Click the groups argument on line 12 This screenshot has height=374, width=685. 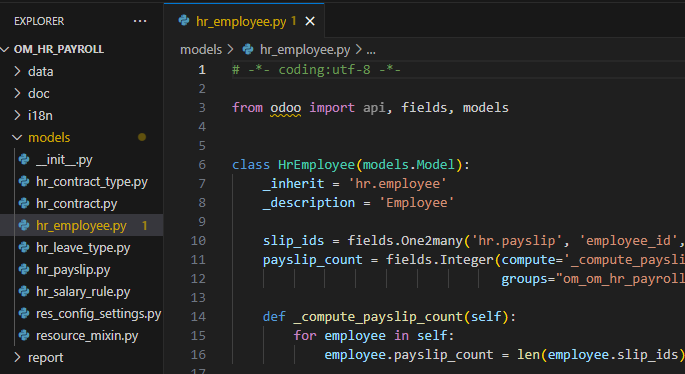click(x=524, y=279)
